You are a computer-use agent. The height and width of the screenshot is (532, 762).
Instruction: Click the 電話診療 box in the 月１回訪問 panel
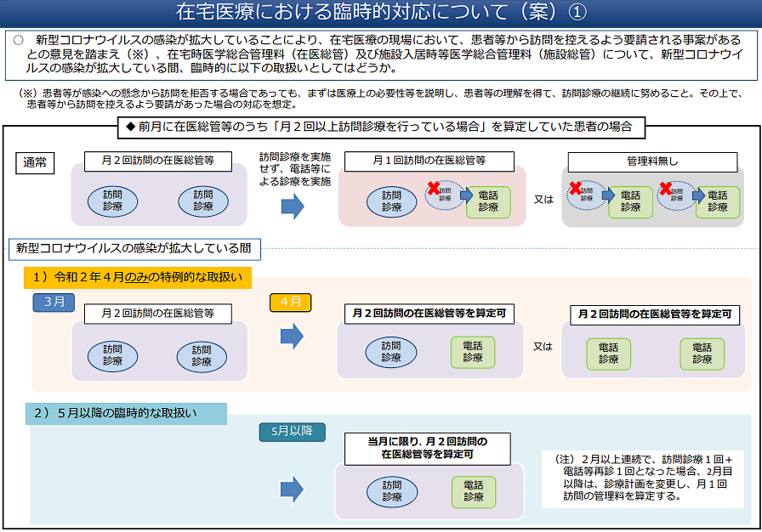point(488,201)
